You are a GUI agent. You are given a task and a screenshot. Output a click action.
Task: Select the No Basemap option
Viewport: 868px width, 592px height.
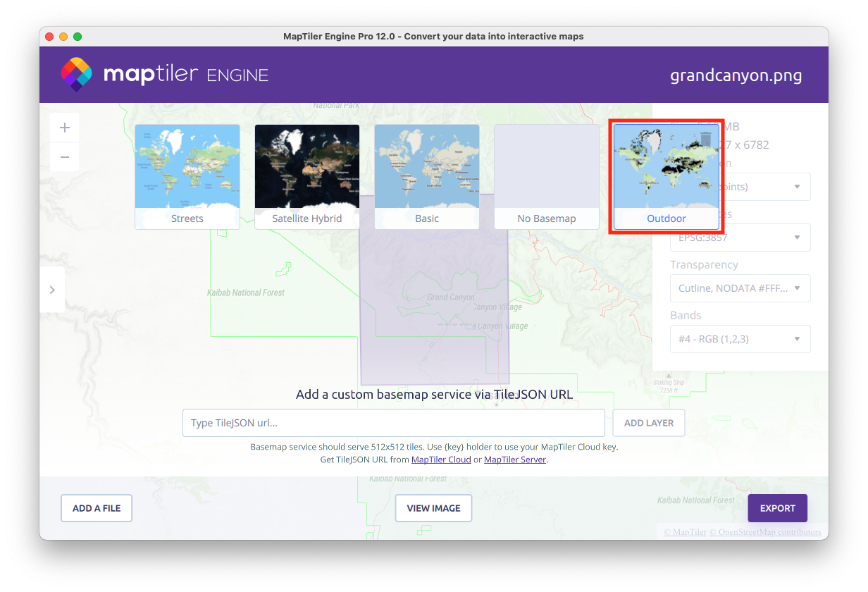coord(547,176)
